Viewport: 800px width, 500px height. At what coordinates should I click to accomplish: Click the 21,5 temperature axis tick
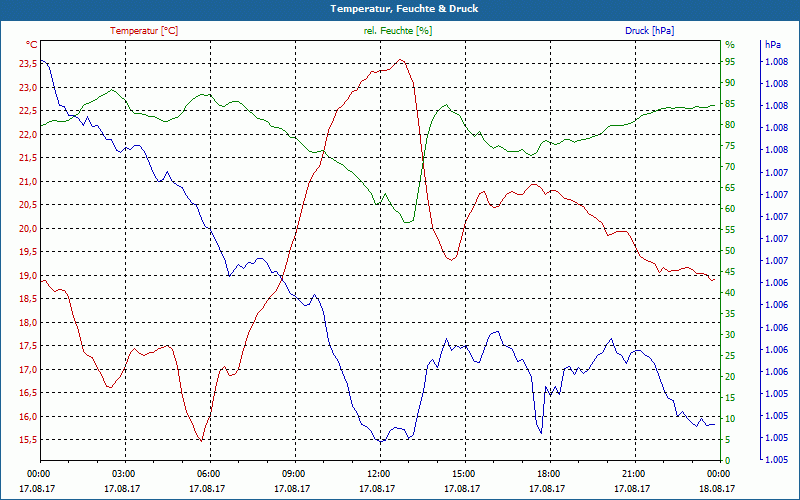click(x=28, y=158)
